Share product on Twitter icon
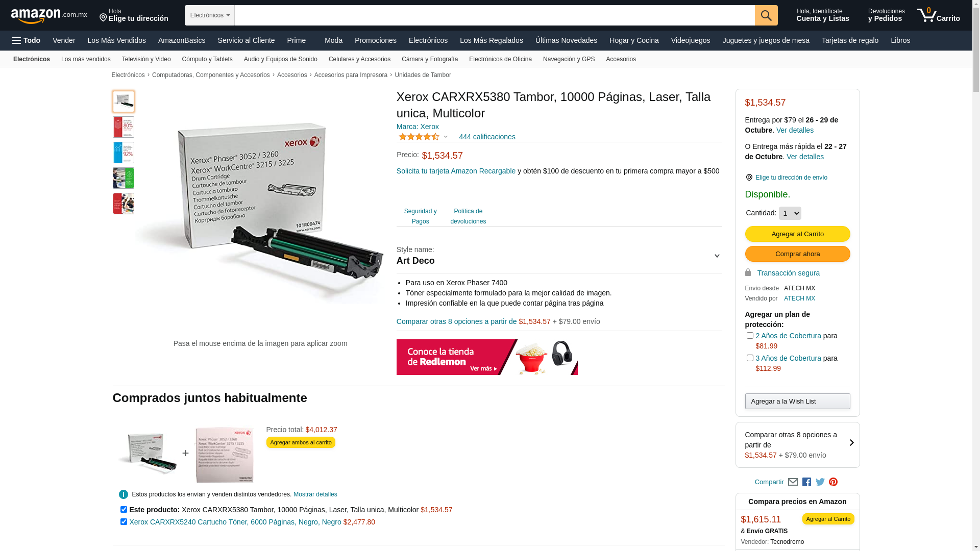Viewport: 980px width, 551px height. [x=820, y=482]
